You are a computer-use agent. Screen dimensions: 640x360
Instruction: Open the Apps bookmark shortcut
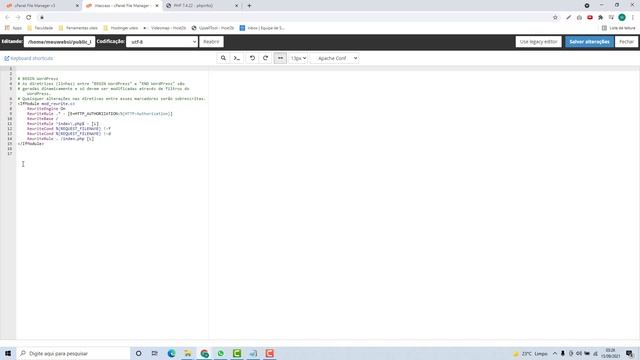pos(13,28)
